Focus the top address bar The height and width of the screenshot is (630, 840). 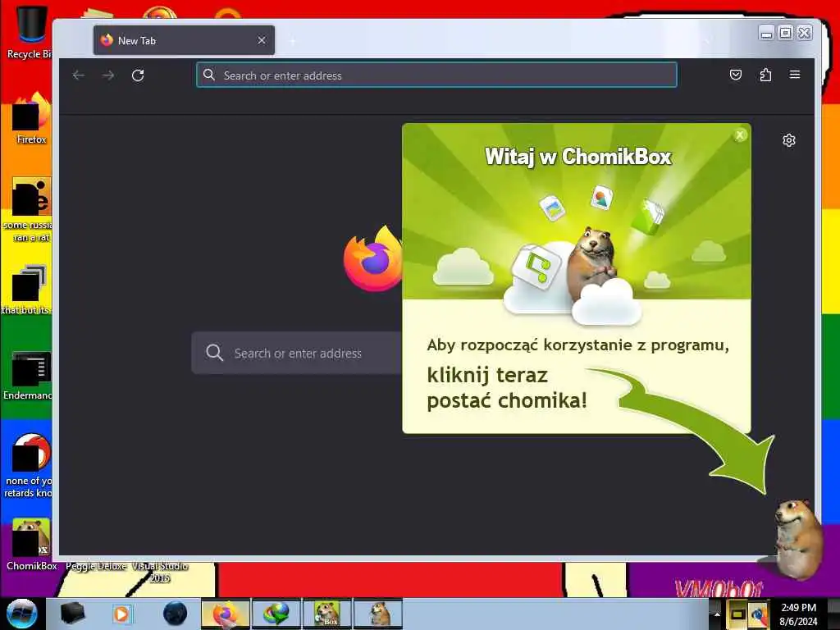436,75
